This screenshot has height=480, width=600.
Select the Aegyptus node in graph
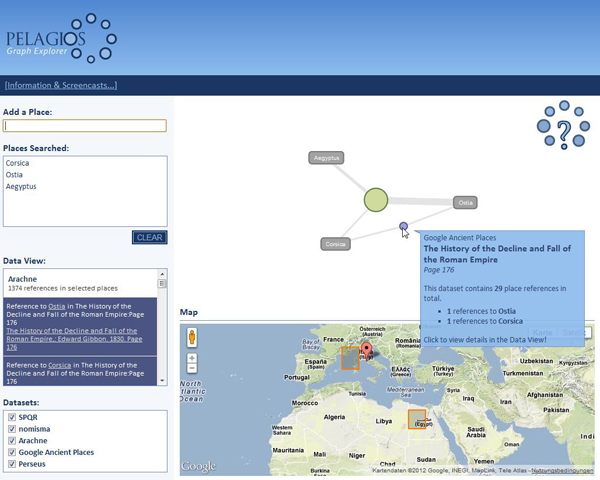[x=326, y=158]
